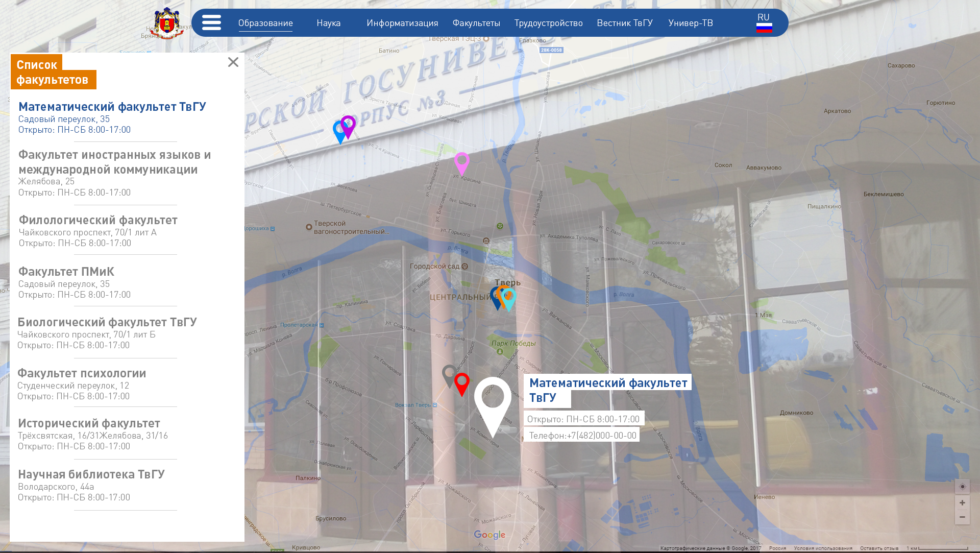Open the Факультеты menu item
980x553 pixels.
click(x=476, y=23)
